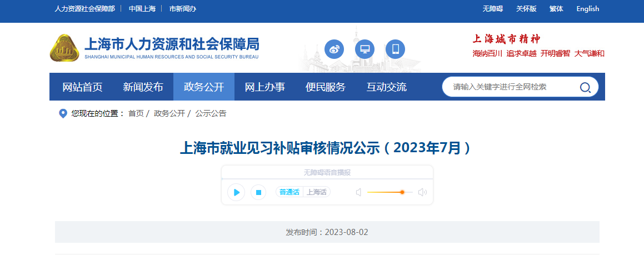Enable 无障碍 accessibility mode

(x=492, y=9)
